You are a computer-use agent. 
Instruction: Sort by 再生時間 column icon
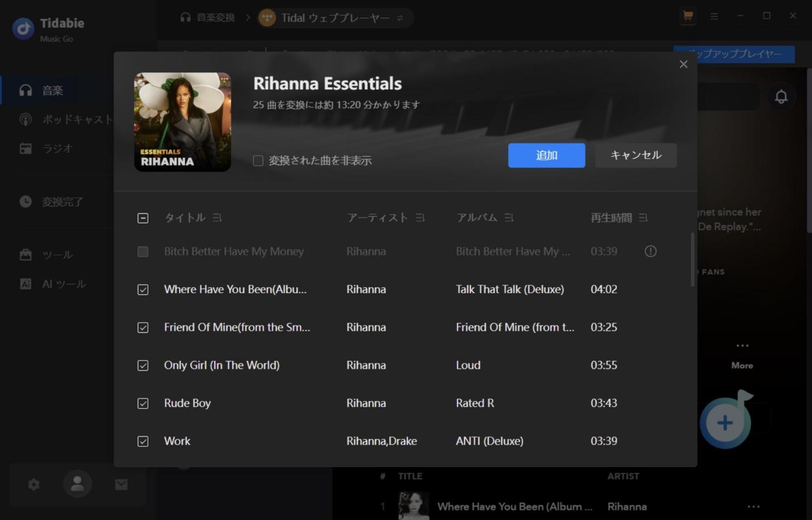643,218
